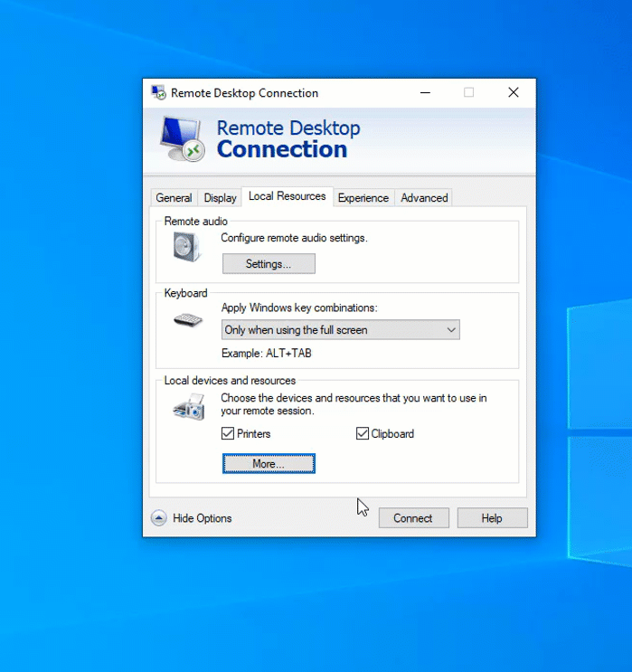Open the Advanced tab
632x672 pixels.
click(x=424, y=197)
